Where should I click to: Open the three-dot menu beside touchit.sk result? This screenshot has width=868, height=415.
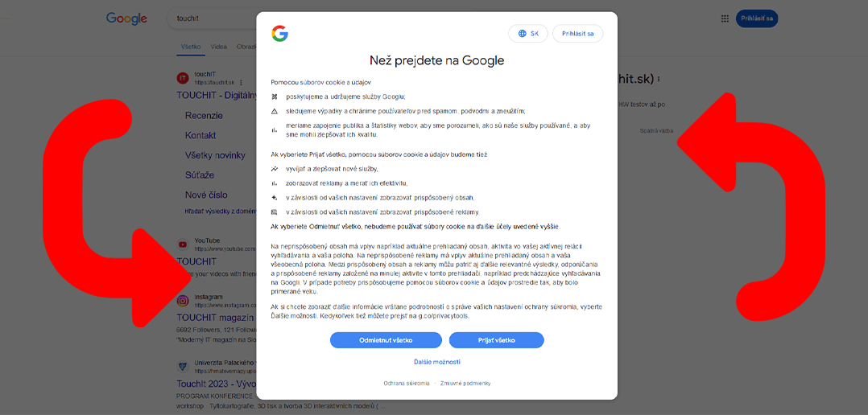[x=241, y=82]
